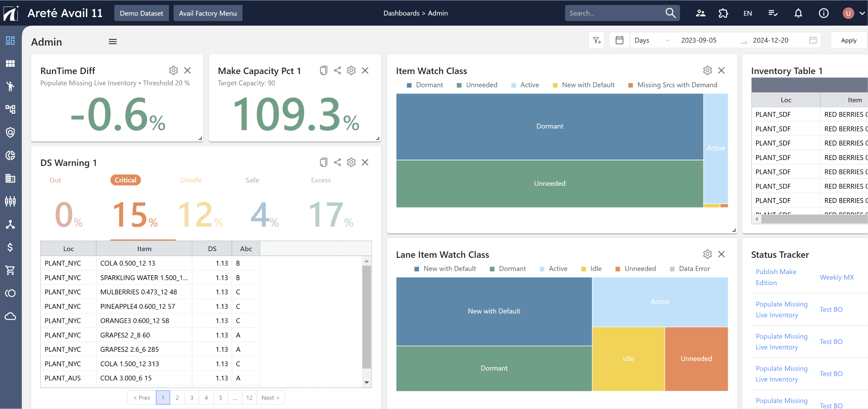Open the cloud icon at sidebar bottom
The image size is (868, 409).
pyautogui.click(x=10, y=316)
